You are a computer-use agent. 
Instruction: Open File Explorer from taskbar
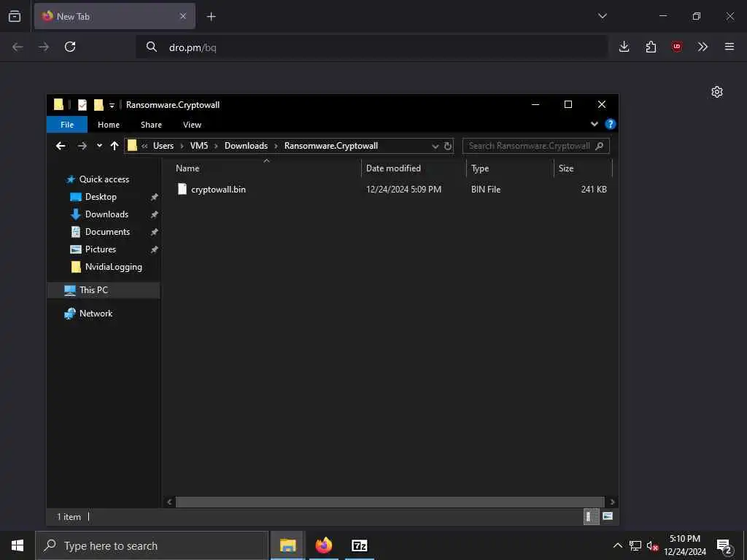click(x=287, y=545)
